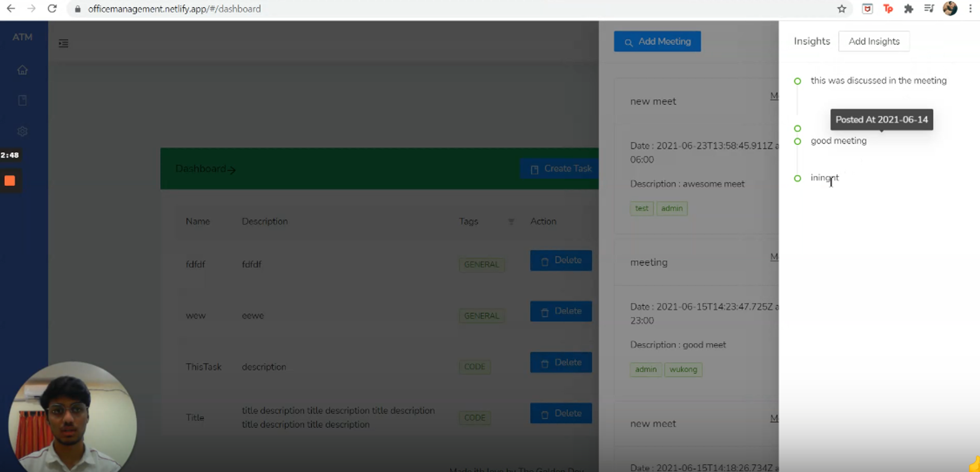The width and height of the screenshot is (980, 472).
Task: Toggle the sidebar collapse menu icon
Action: (64, 44)
